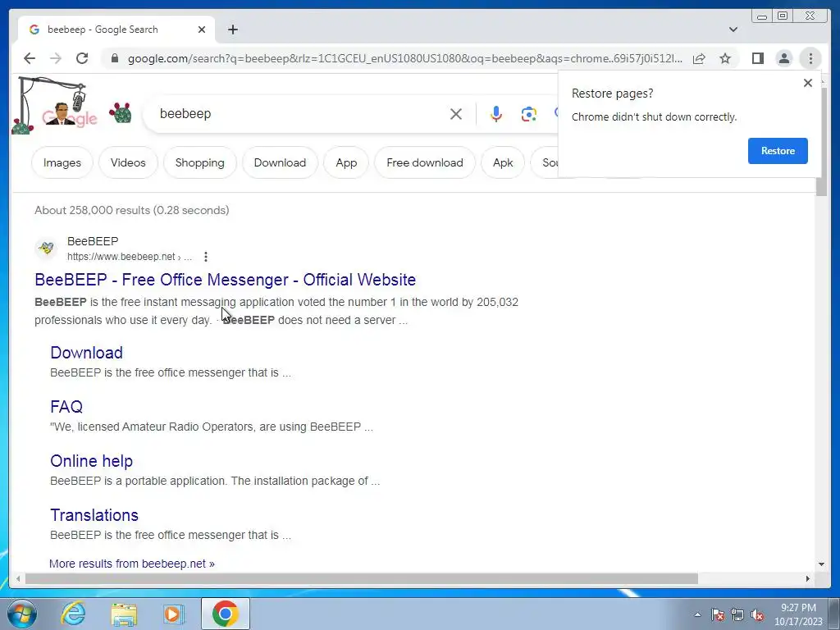Open the Translations sitelink

point(94,515)
